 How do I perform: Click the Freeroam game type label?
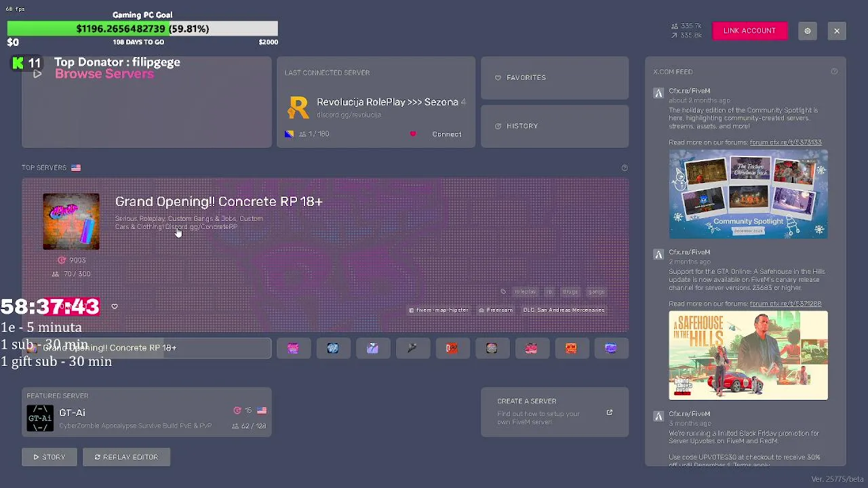[x=495, y=310]
